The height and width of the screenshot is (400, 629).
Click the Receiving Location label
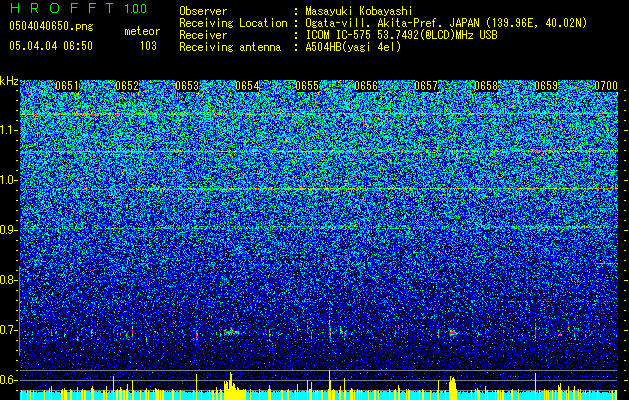click(233, 23)
